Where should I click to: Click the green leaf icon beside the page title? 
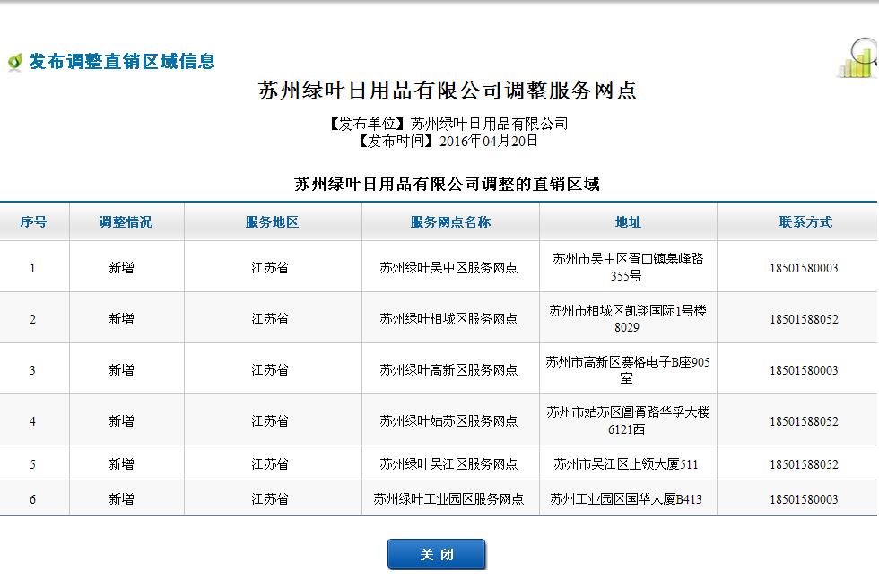(x=14, y=62)
